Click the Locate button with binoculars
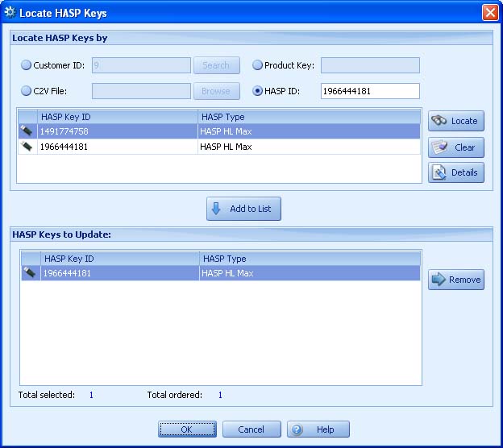Screen dimensions: 503x448 click(x=456, y=121)
